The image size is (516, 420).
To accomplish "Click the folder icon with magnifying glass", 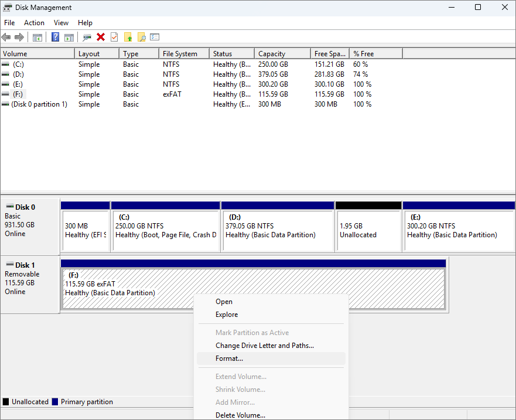I will (x=141, y=37).
